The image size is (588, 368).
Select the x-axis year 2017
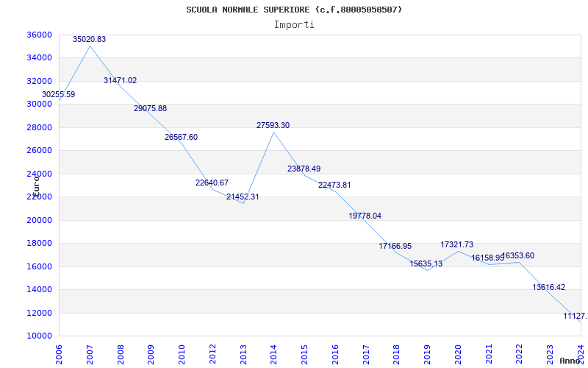tap(366, 355)
